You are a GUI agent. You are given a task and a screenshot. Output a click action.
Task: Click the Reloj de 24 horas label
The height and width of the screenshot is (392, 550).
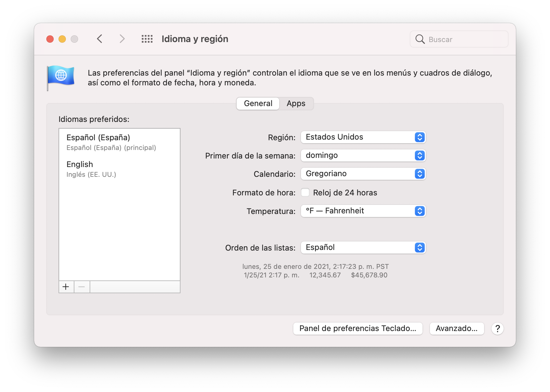pos(345,193)
